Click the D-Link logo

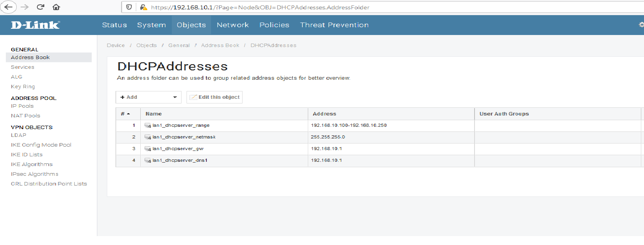point(35,25)
